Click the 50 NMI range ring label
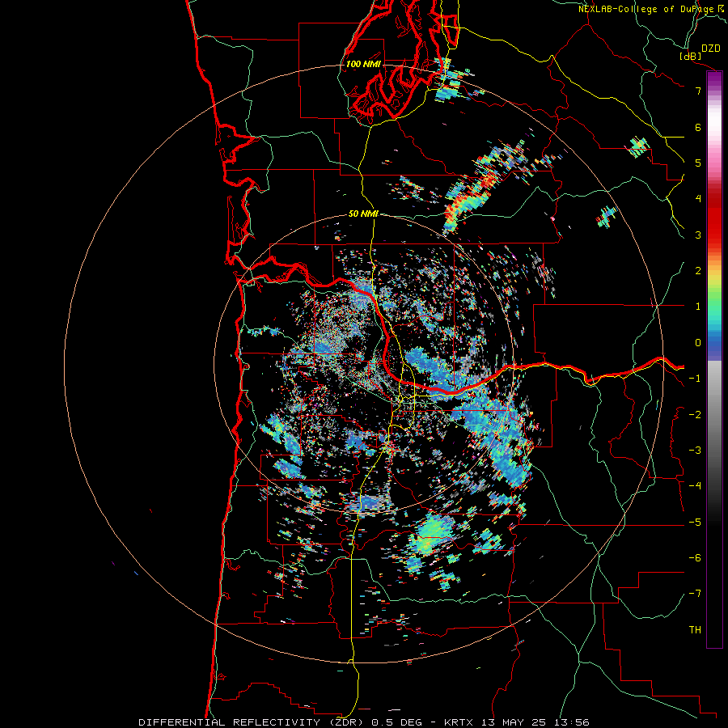This screenshot has width=728, height=728. point(363,214)
